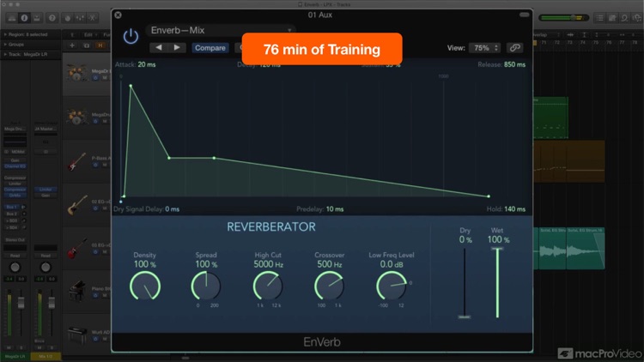644x362 pixels.
Task: Toggle the EnVerb plugin power button
Action: 131,37
